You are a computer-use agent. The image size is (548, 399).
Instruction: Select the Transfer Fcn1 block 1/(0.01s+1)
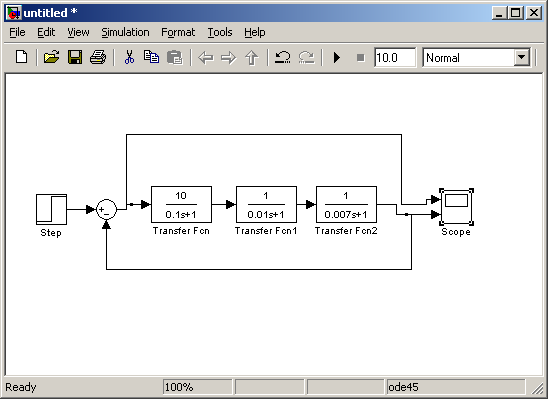tap(266, 204)
